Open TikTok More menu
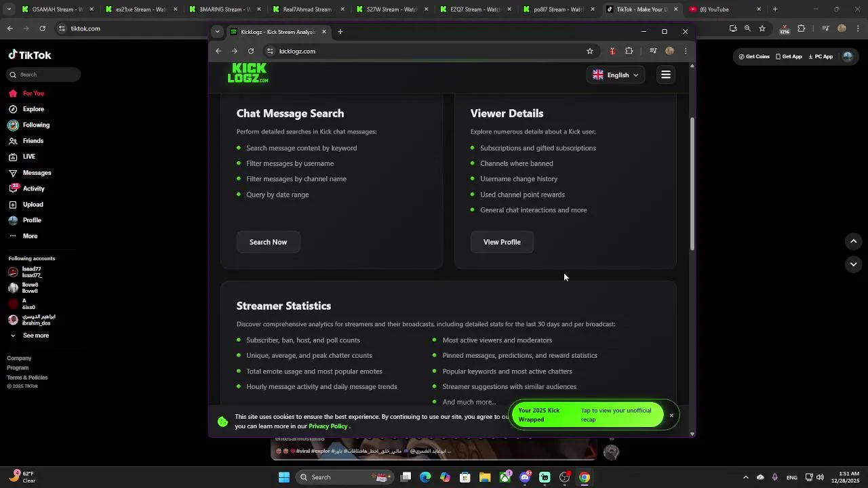This screenshot has height=488, width=868. pyautogui.click(x=24, y=236)
